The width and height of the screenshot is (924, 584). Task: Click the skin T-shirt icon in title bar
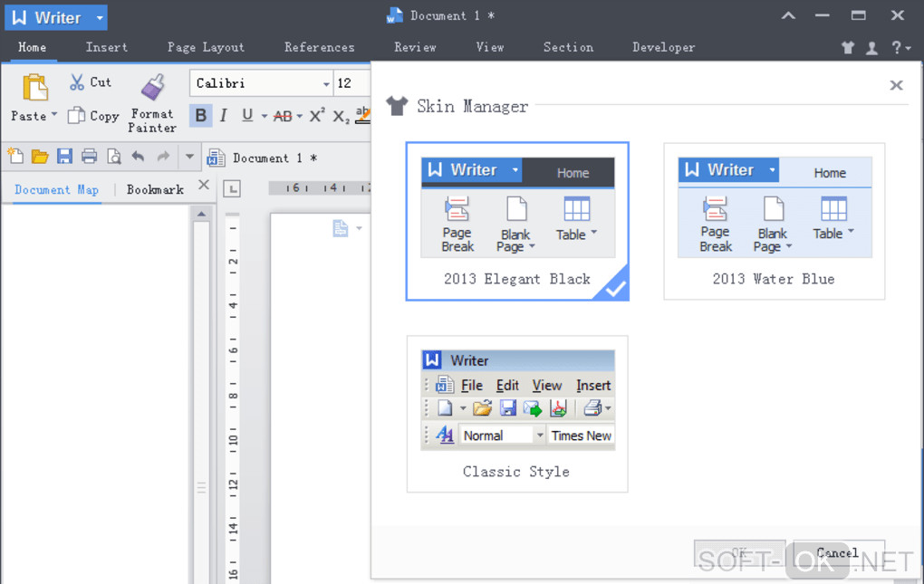pyautogui.click(x=848, y=48)
